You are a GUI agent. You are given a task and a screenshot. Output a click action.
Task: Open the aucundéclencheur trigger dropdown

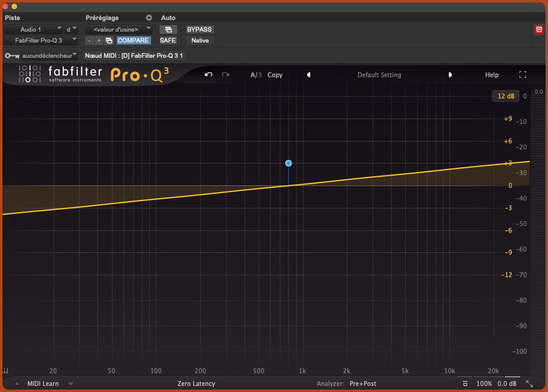point(41,55)
